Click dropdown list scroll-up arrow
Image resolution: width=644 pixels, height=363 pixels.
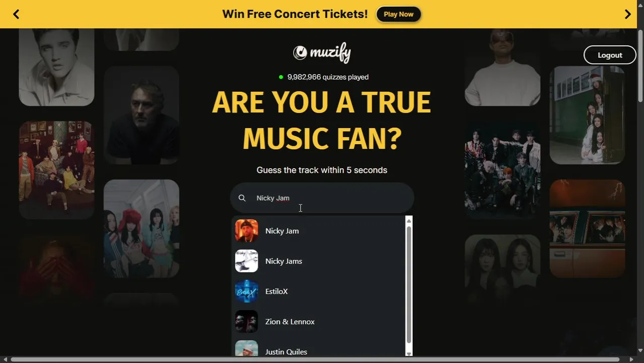coord(409,221)
